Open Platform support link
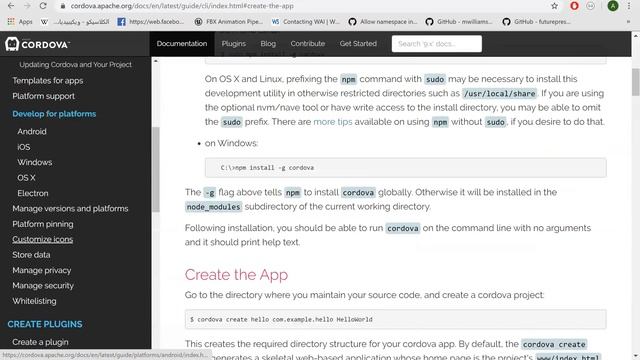640x360 pixels. tap(43, 96)
